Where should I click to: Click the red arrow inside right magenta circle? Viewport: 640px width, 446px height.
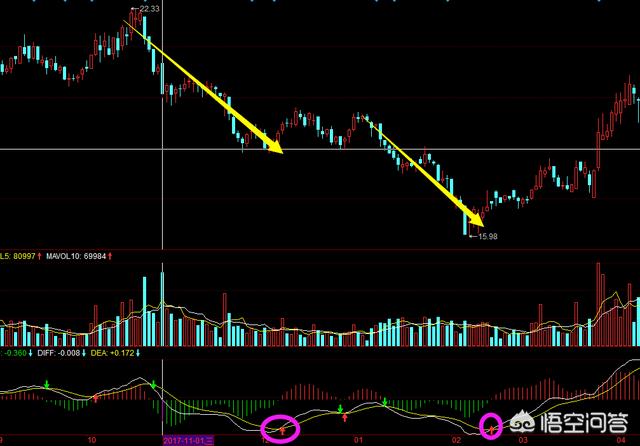coord(491,428)
